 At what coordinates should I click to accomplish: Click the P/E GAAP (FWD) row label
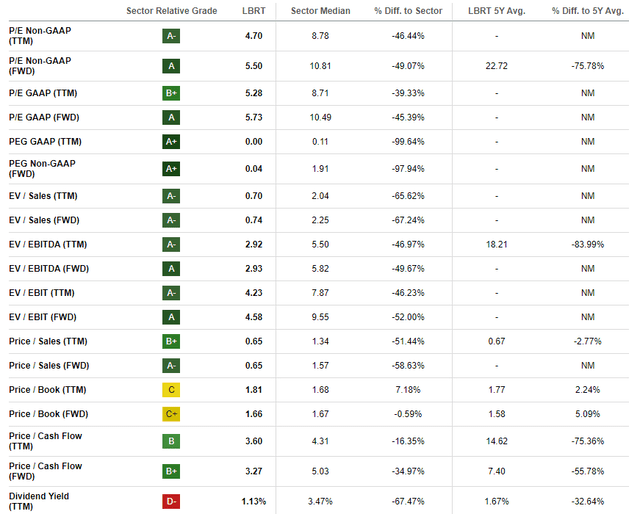coord(44,118)
